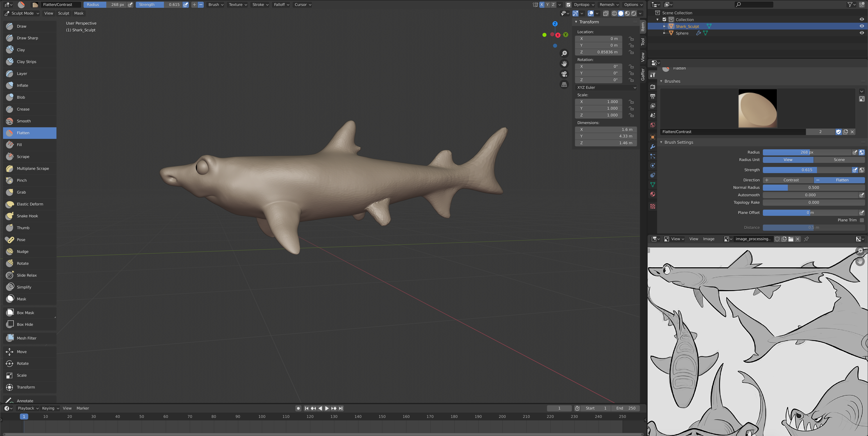The width and height of the screenshot is (868, 436).
Task: Select the Multiplane Scrape brush
Action: (x=30, y=169)
